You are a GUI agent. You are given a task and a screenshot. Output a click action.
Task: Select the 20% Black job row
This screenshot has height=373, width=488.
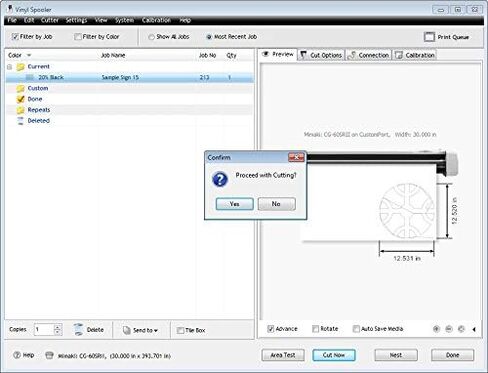(130, 77)
